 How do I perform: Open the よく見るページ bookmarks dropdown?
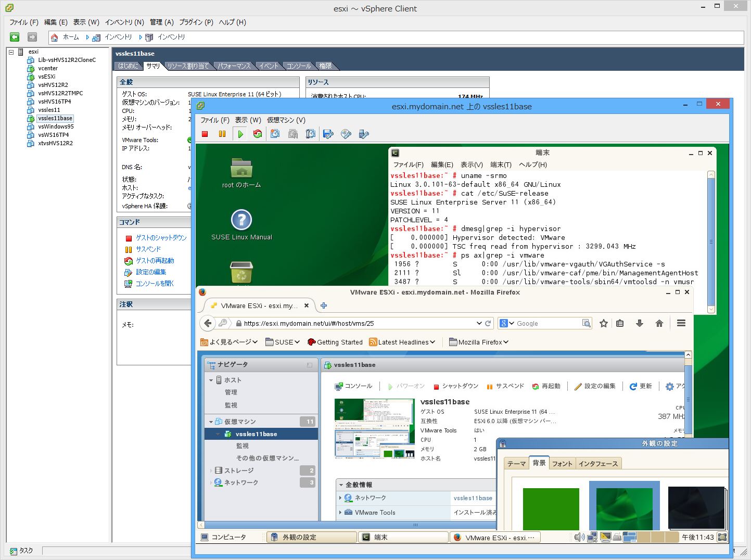point(230,342)
